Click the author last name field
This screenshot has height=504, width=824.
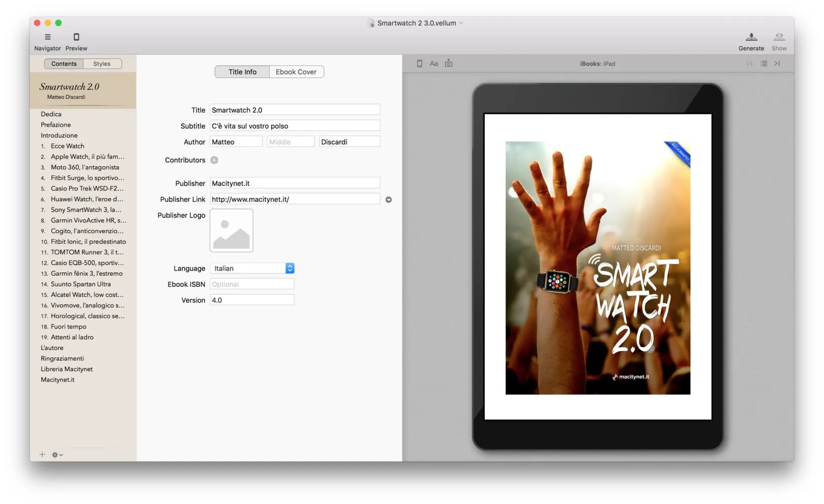click(350, 142)
